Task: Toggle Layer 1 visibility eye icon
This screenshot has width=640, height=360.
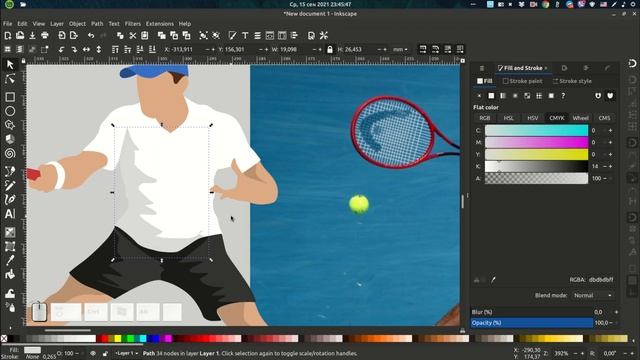Action: tap(93, 353)
